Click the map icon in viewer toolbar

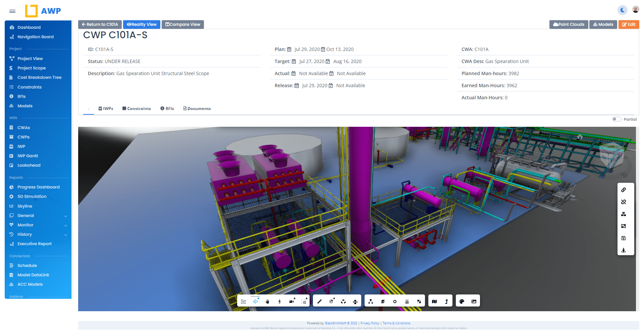(434, 301)
